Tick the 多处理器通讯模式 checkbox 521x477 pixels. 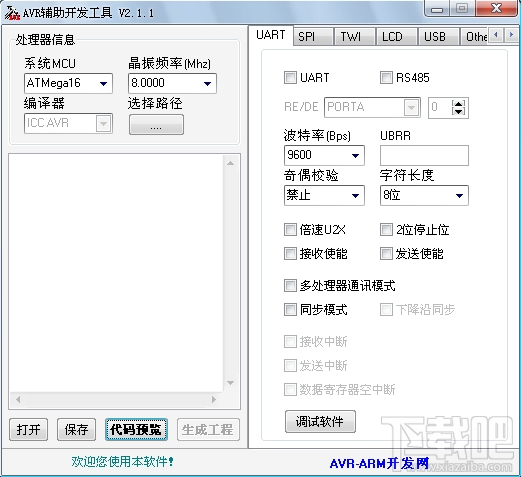[x=290, y=286]
